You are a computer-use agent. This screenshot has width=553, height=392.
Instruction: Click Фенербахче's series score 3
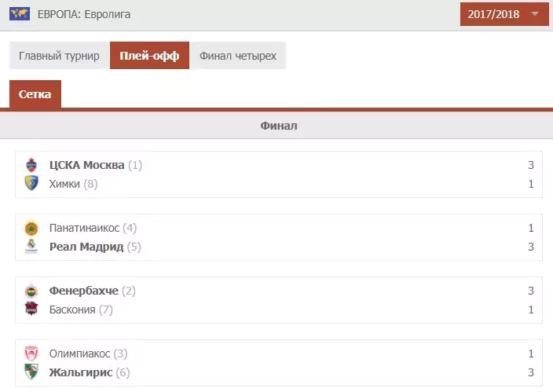[531, 291]
